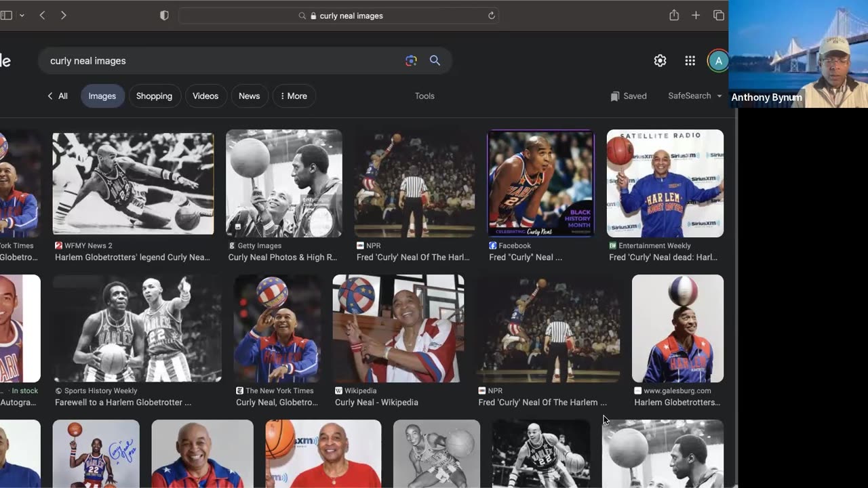
Task: Open the Google account avatar
Action: coord(717,61)
